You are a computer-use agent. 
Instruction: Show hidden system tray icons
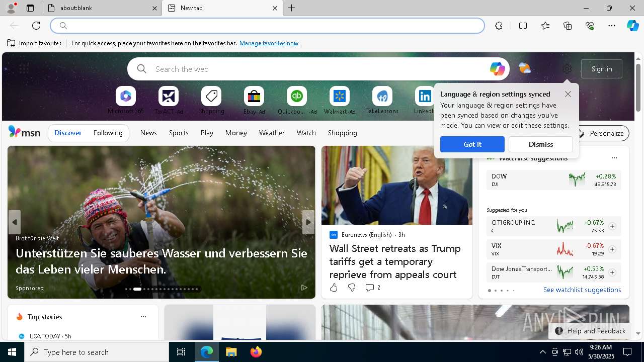[x=542, y=352]
